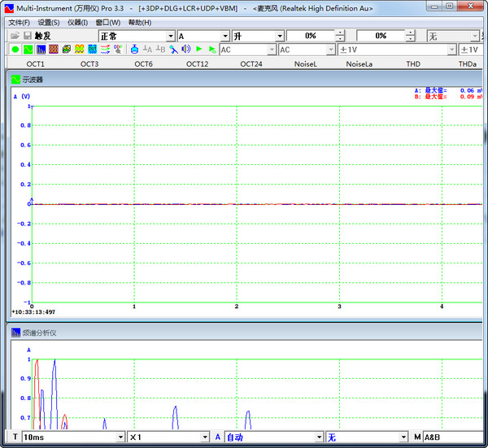Click the looped play arrow icon
Viewport: 488px width, 448px height.
(212, 50)
